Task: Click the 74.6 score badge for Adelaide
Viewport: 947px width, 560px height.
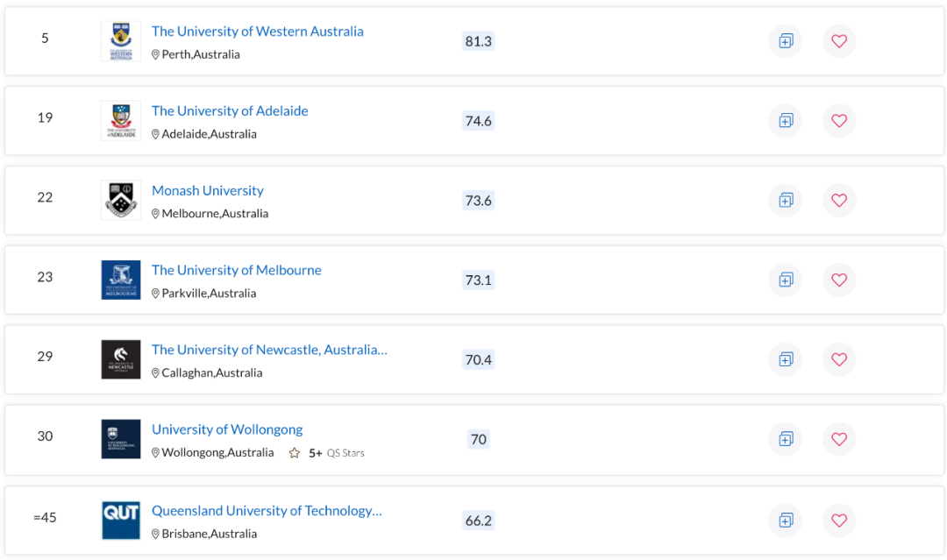Action: 478,121
